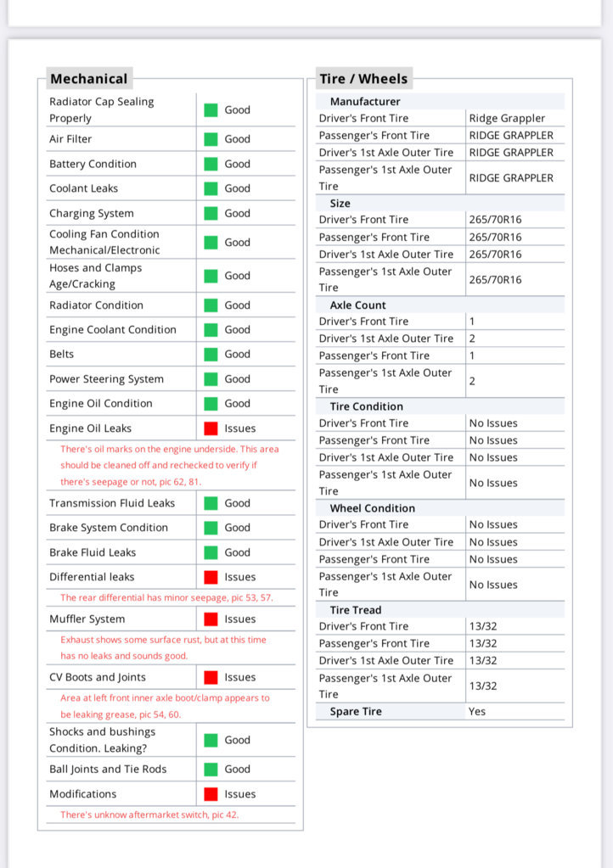This screenshot has height=868, width=613.
Task: Click the Modifications row label
Action: (x=82, y=794)
